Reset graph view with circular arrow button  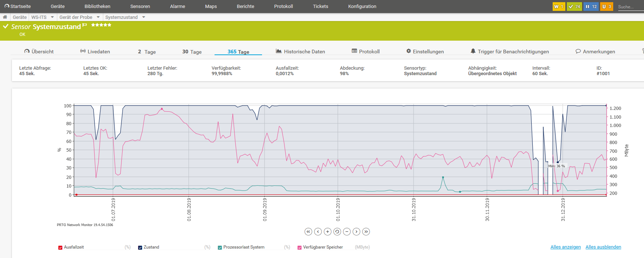click(x=337, y=232)
